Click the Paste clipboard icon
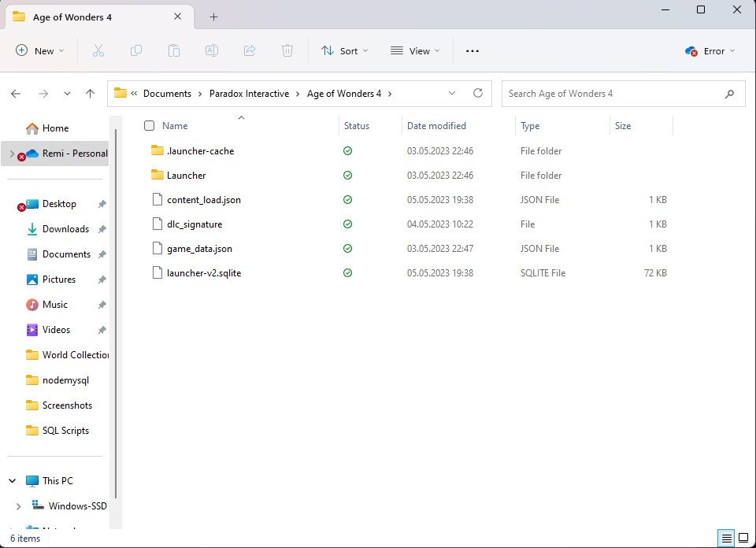756x548 pixels. 173,50
